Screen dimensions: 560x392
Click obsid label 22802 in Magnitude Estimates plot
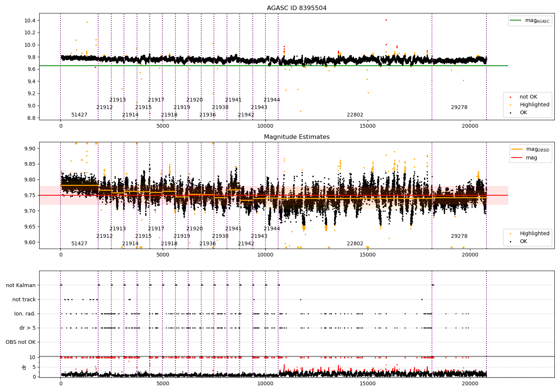pos(355,243)
